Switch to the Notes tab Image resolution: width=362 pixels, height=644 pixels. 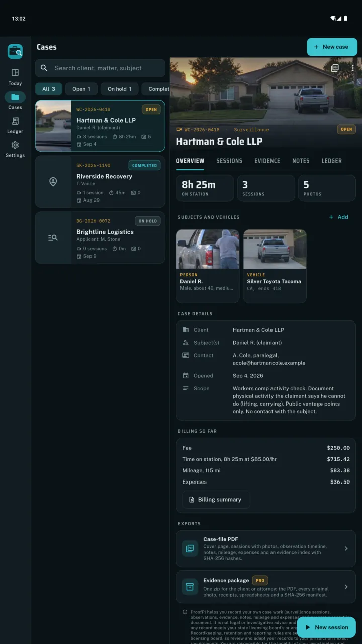(301, 161)
